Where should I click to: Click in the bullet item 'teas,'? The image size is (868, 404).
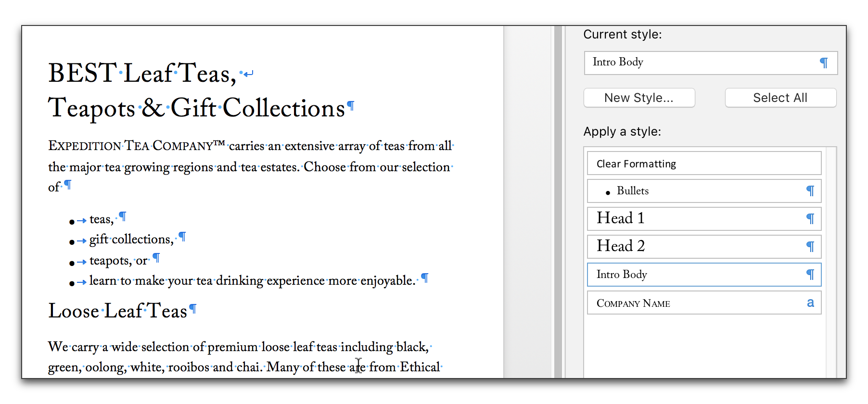[102, 219]
